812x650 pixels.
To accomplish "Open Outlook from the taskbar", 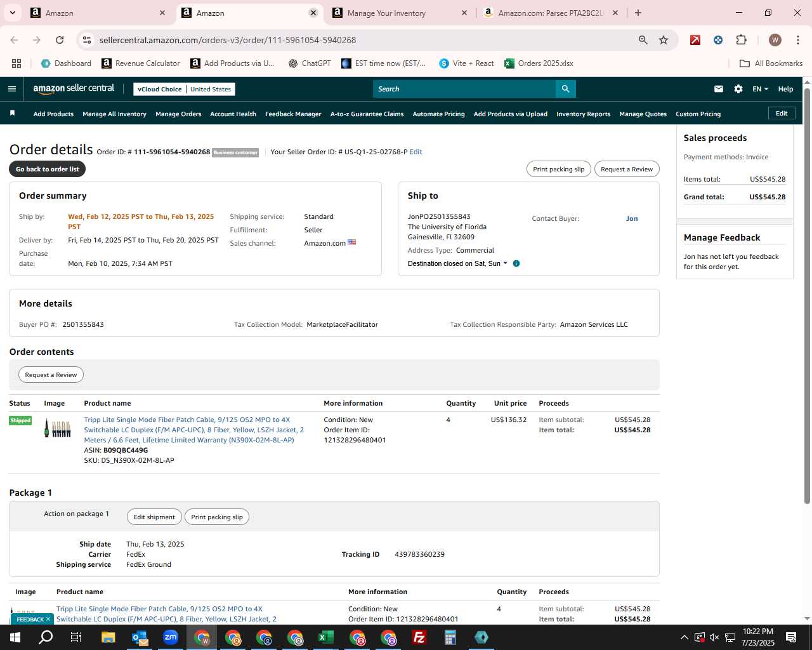I will pos(140,637).
